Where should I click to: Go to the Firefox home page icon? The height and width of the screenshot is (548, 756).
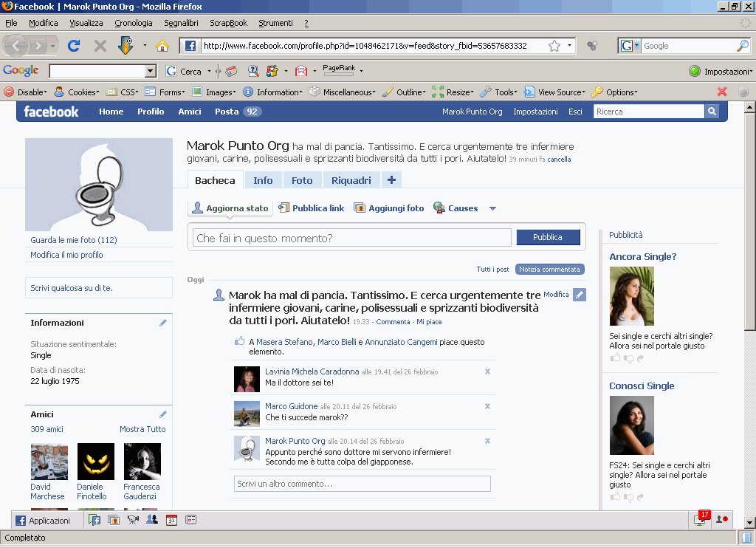[x=162, y=46]
